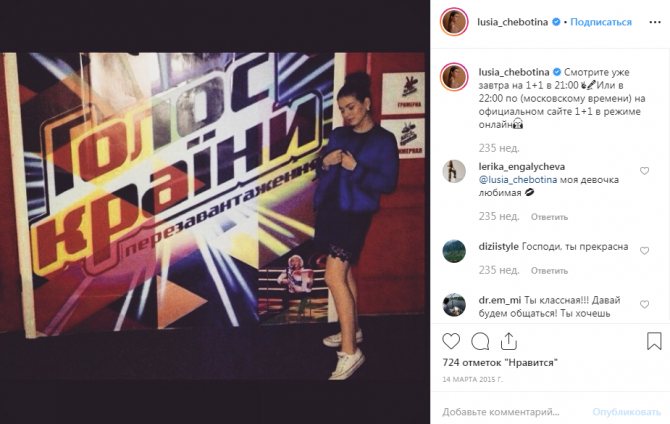Open dr.em_mi profile avatar

454,304
